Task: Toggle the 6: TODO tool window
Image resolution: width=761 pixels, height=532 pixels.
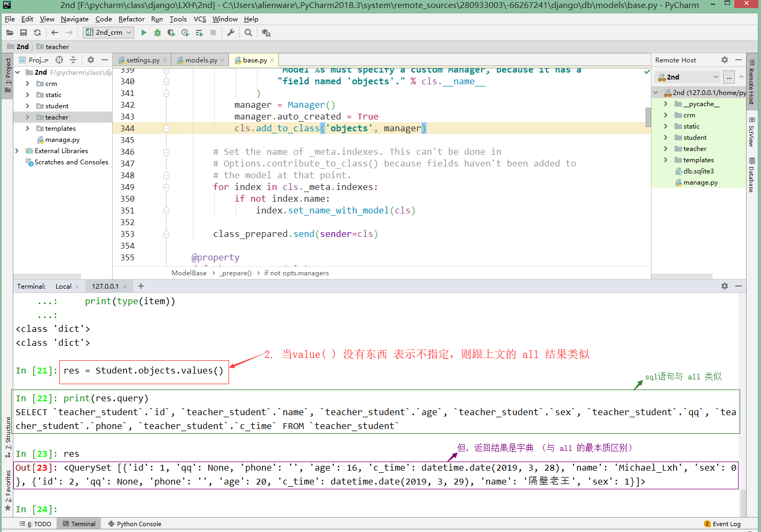Action: [x=36, y=524]
